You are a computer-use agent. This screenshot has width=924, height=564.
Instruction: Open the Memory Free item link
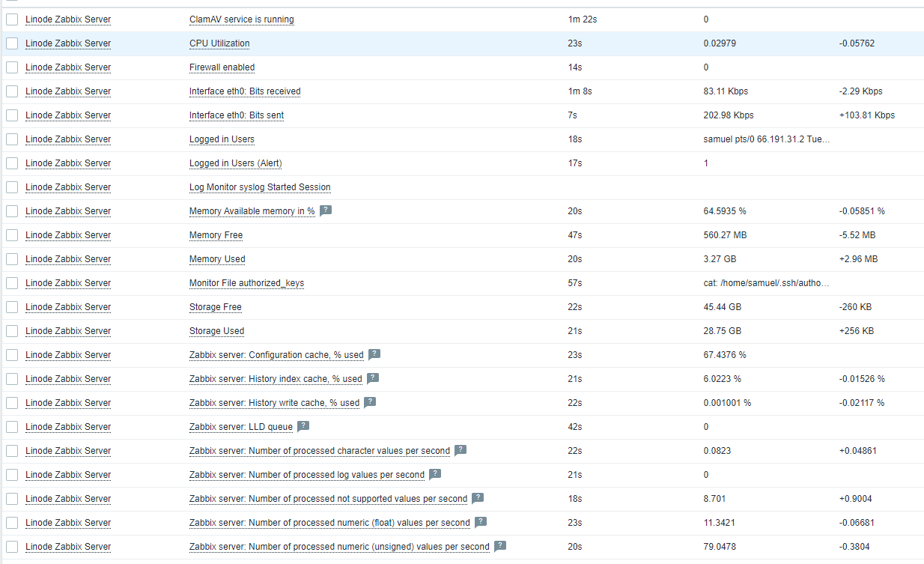[216, 235]
